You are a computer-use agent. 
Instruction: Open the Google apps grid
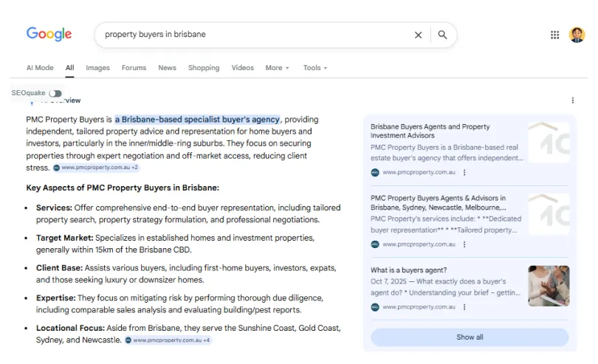554,35
